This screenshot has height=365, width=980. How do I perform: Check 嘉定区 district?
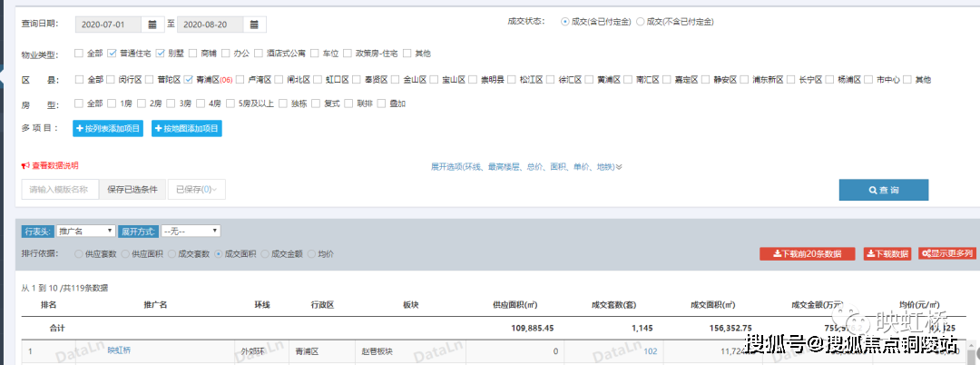click(666, 79)
